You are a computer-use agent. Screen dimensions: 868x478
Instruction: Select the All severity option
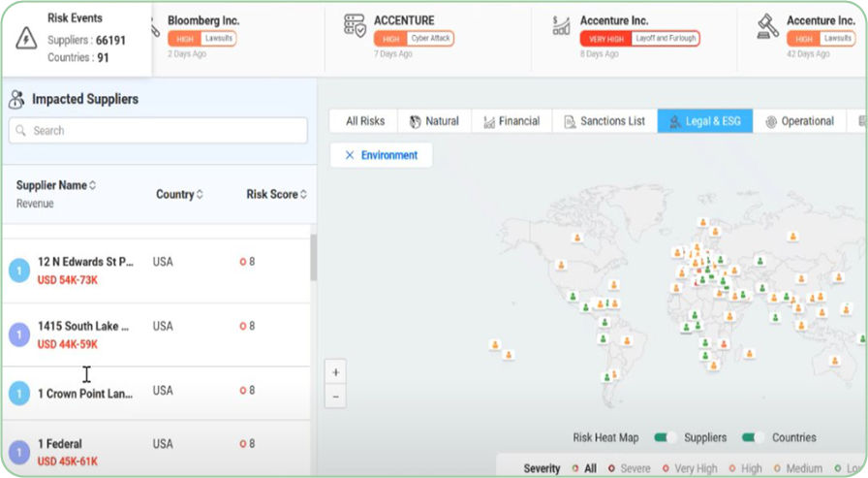click(584, 468)
